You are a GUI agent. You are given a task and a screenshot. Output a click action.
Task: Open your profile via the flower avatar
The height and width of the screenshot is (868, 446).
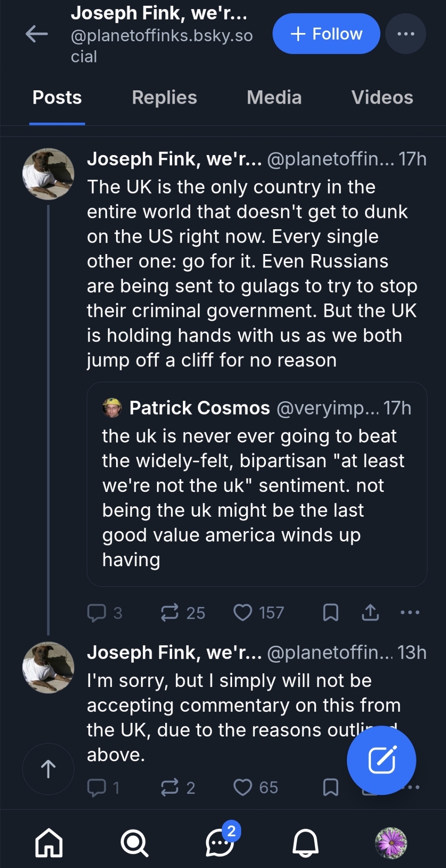(391, 843)
